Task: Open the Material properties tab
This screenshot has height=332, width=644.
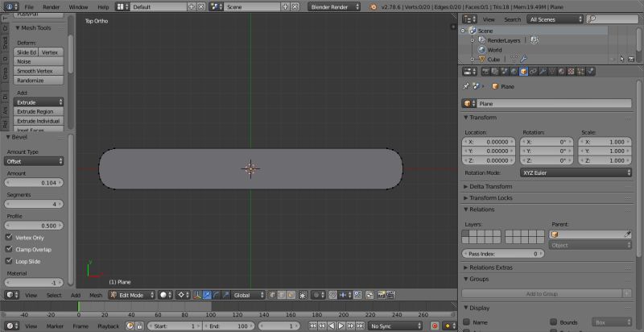Action: point(561,72)
